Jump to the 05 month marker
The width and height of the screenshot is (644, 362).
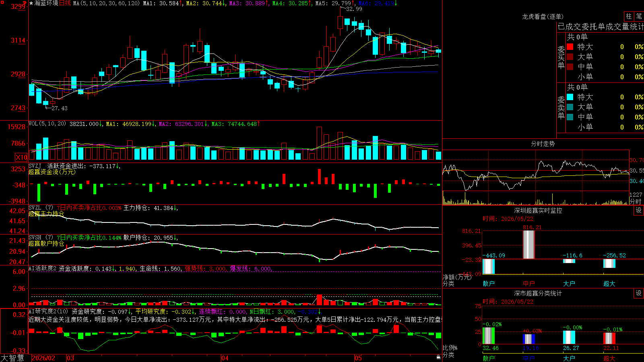(358, 358)
